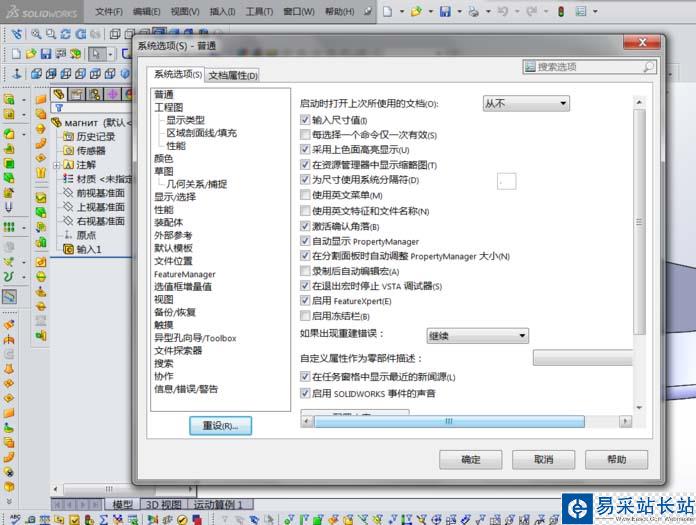Open dropdown arrow next to New document icon
The height and width of the screenshot is (525, 696).
[402, 12]
